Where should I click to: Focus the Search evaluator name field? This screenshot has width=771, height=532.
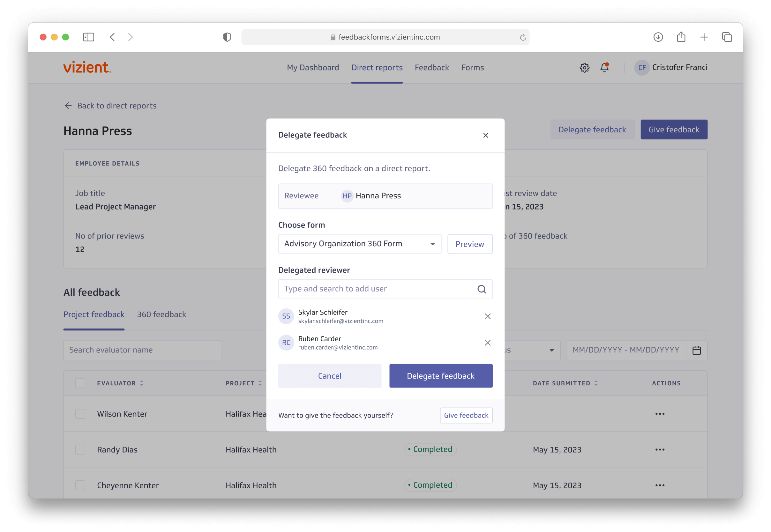142,350
